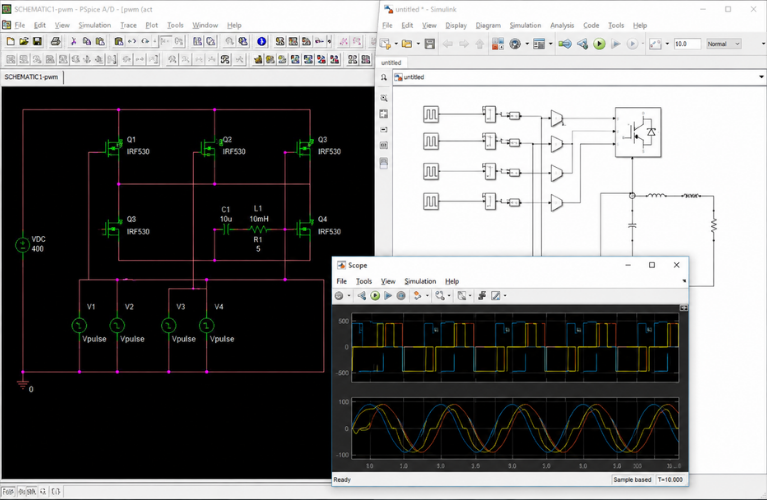This screenshot has width=767, height=500.
Task: Click Scope cursor measurements icon
Action: coord(496,295)
